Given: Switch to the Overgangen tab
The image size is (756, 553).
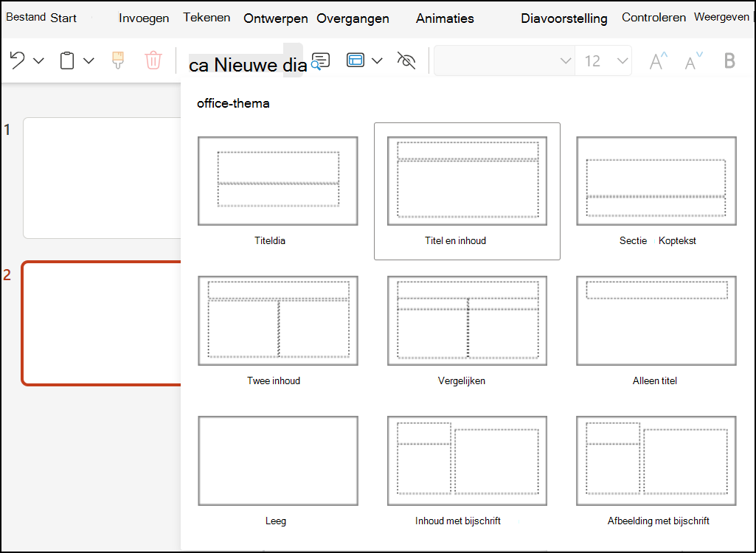Looking at the screenshot, I should tap(353, 18).
